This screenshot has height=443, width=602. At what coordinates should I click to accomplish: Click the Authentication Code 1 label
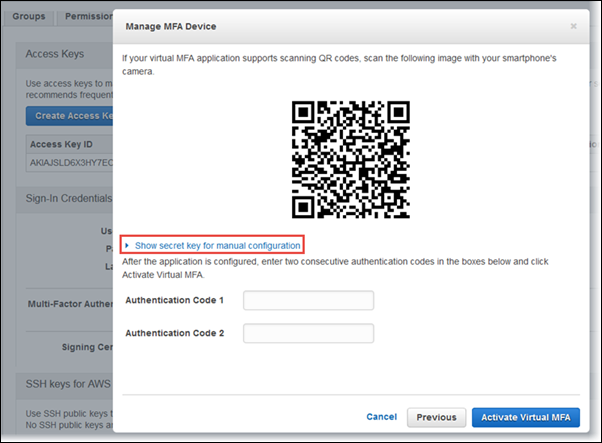coord(175,300)
